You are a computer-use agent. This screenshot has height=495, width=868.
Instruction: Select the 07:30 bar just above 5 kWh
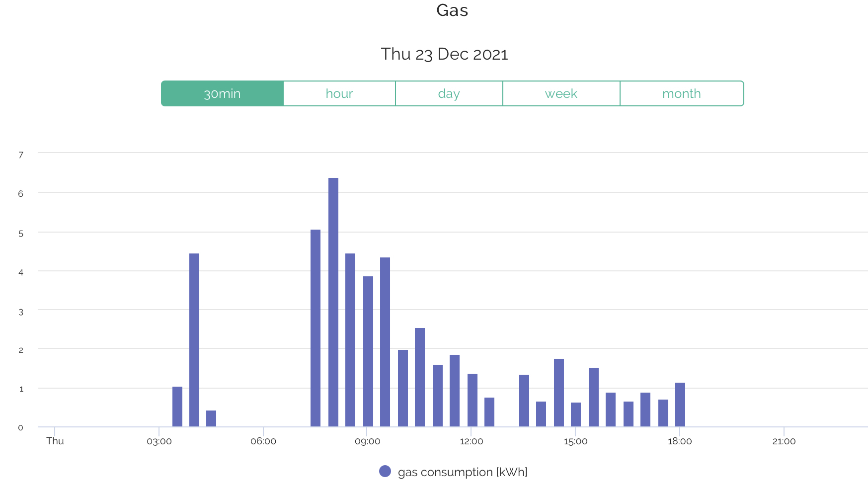(316, 328)
